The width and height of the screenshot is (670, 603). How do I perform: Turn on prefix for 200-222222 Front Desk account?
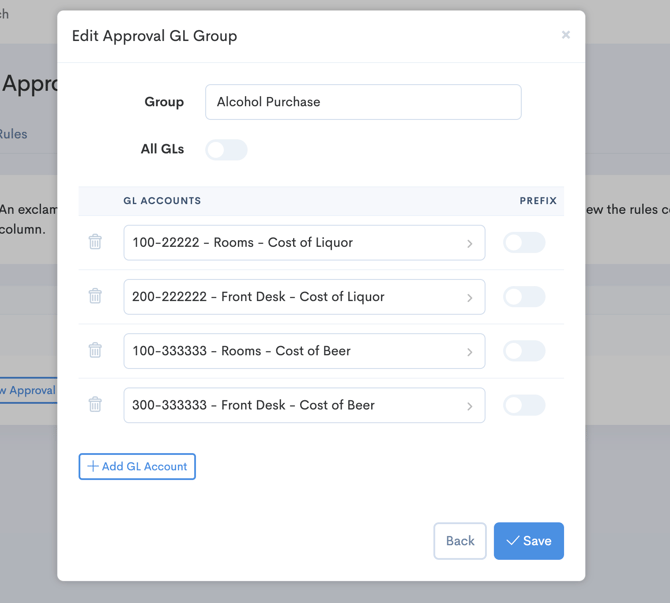pos(524,297)
